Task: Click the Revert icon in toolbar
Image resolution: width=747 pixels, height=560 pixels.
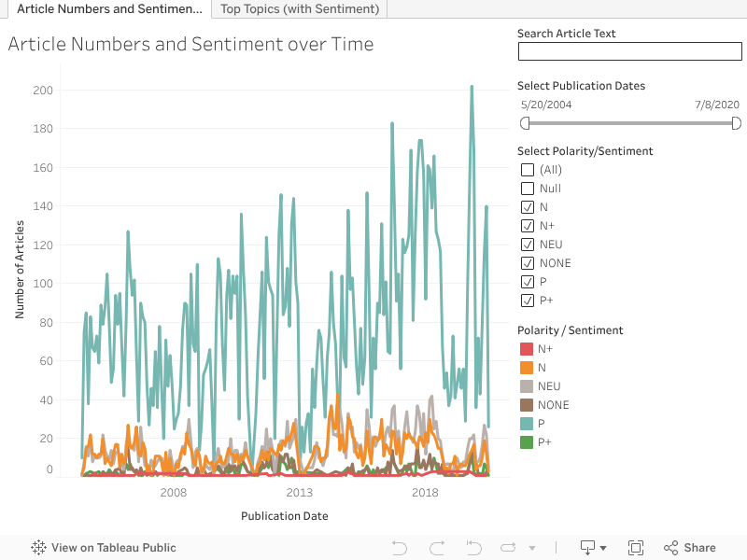Action: tap(473, 548)
